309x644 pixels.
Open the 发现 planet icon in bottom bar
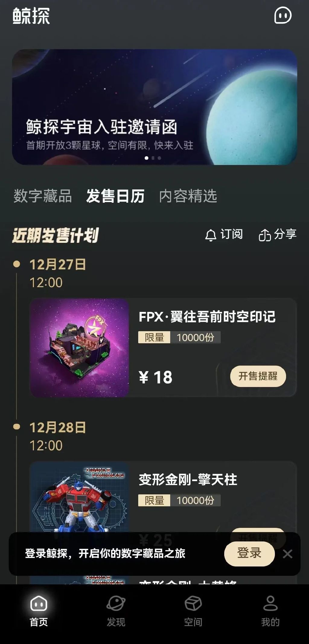point(116,604)
